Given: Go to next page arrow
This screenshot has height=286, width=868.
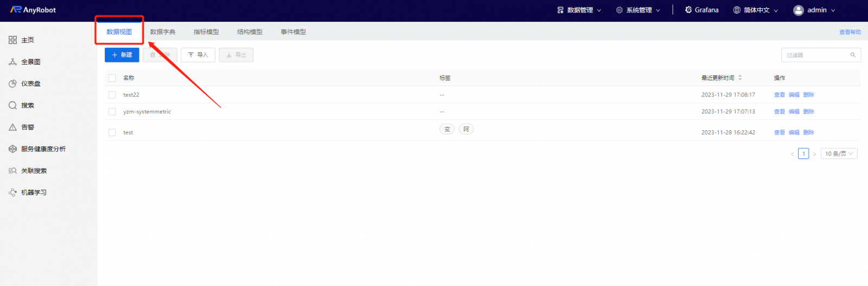Looking at the screenshot, I should (x=814, y=154).
